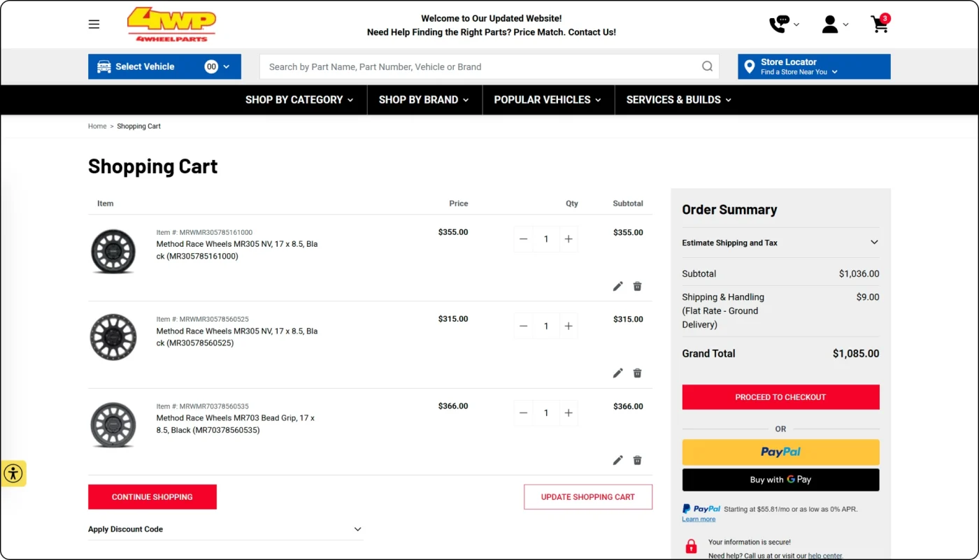Decrease quantity of MR703 Bead Grip wheel
The height and width of the screenshot is (560, 979).
pos(523,413)
